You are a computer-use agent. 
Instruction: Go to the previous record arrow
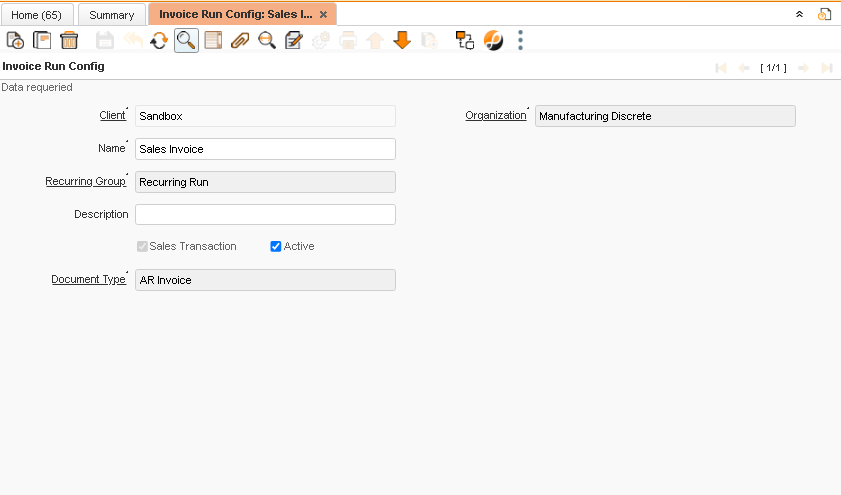tap(744, 68)
